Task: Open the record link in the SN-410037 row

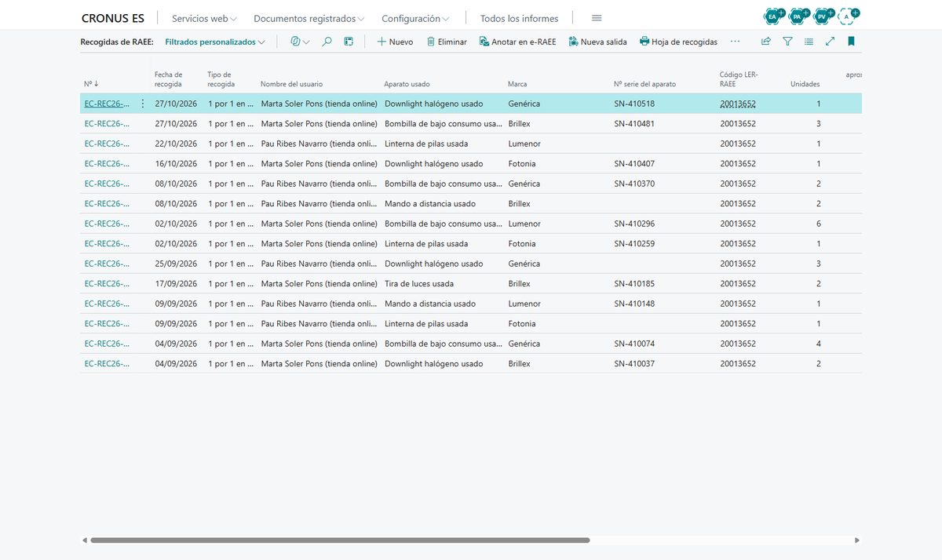Action: (108, 364)
